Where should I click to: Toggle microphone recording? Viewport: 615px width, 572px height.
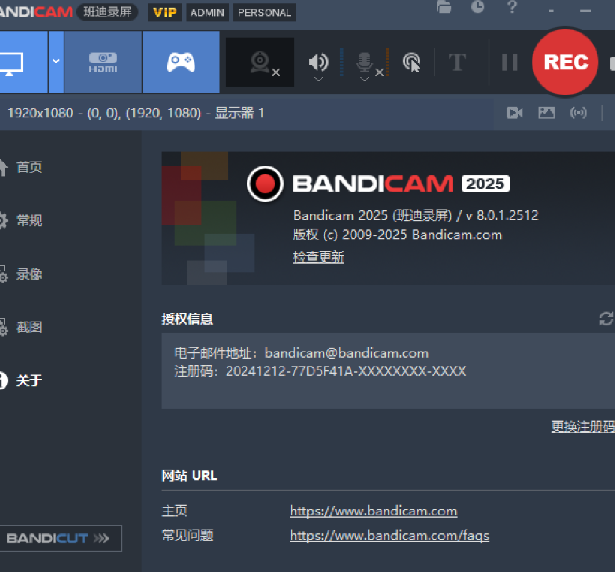click(364, 62)
